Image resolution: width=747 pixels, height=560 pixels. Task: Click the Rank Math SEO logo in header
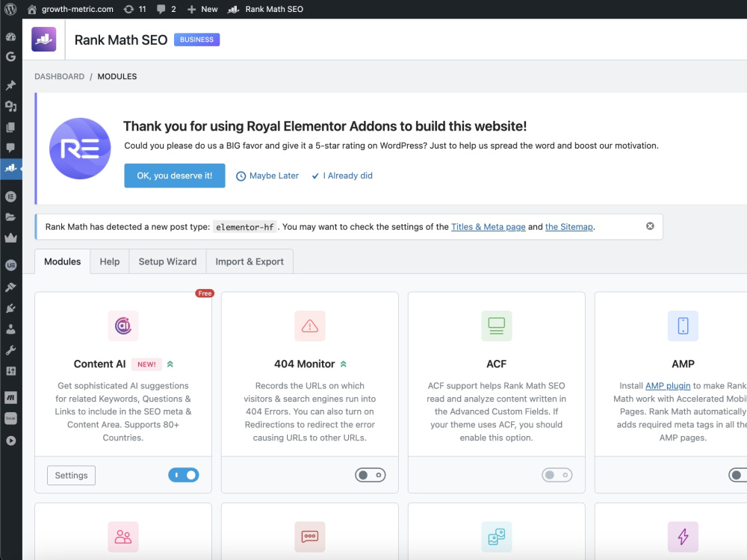pos(44,40)
